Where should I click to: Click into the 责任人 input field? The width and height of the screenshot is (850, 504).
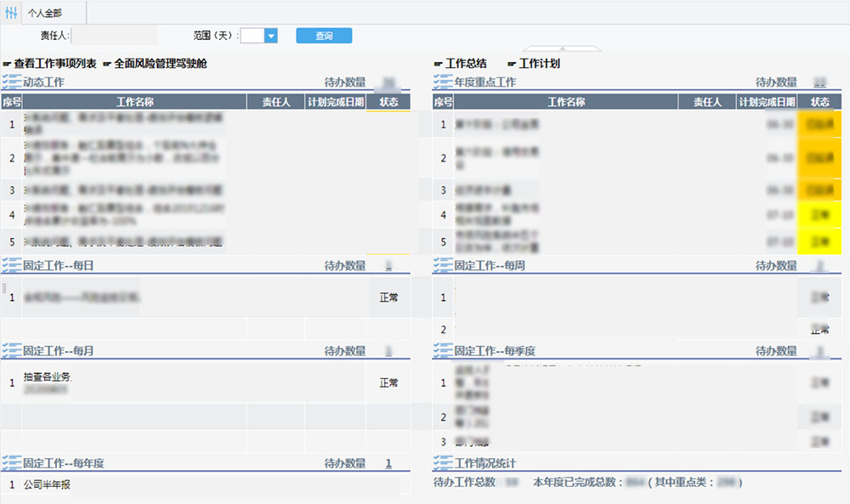coord(115,36)
